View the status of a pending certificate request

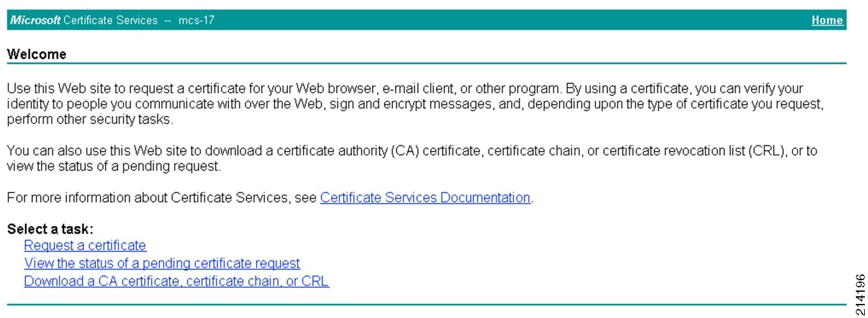[162, 263]
